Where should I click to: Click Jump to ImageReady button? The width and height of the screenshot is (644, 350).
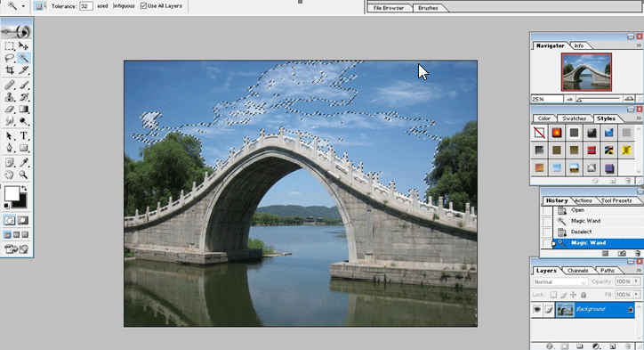coord(16,248)
